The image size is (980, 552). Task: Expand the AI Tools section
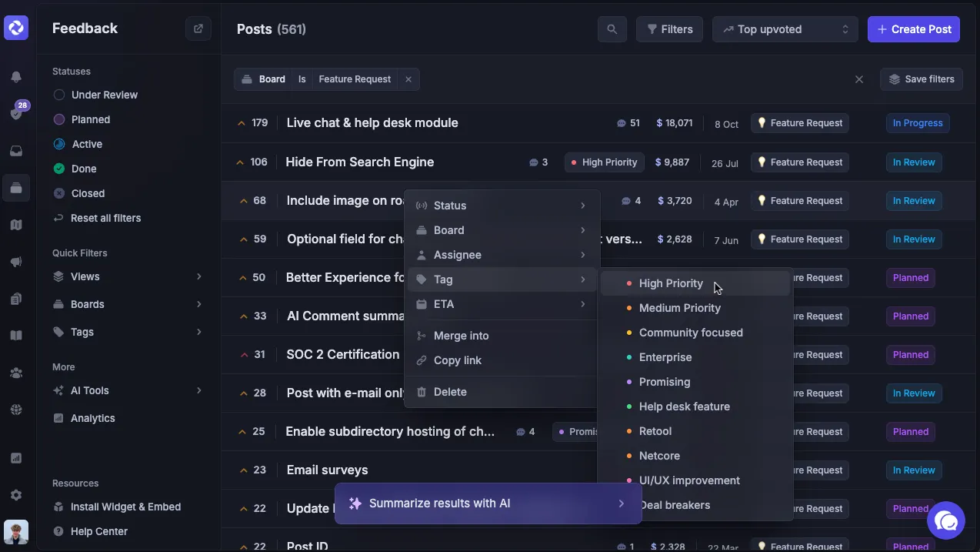(x=128, y=390)
